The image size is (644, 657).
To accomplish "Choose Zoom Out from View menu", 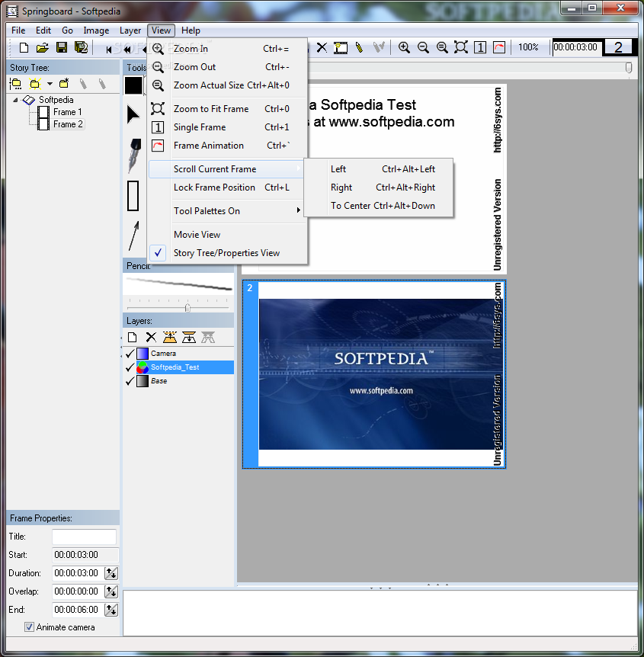I will (x=228, y=67).
